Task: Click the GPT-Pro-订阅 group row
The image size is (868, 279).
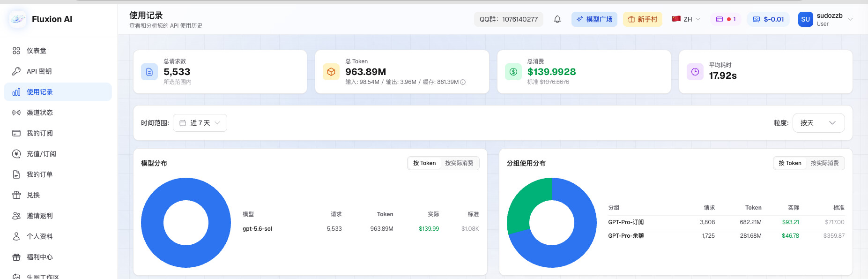Action: tap(726, 222)
